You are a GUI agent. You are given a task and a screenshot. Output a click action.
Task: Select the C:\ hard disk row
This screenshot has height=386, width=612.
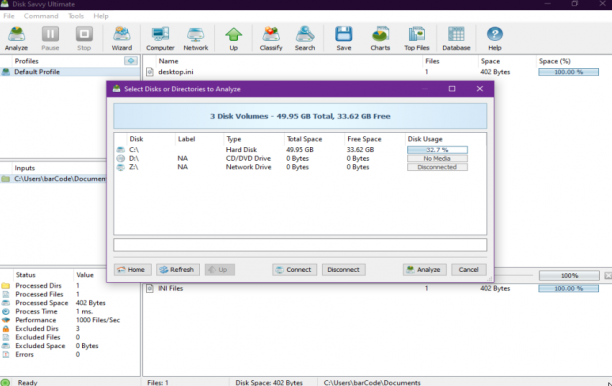click(300, 149)
